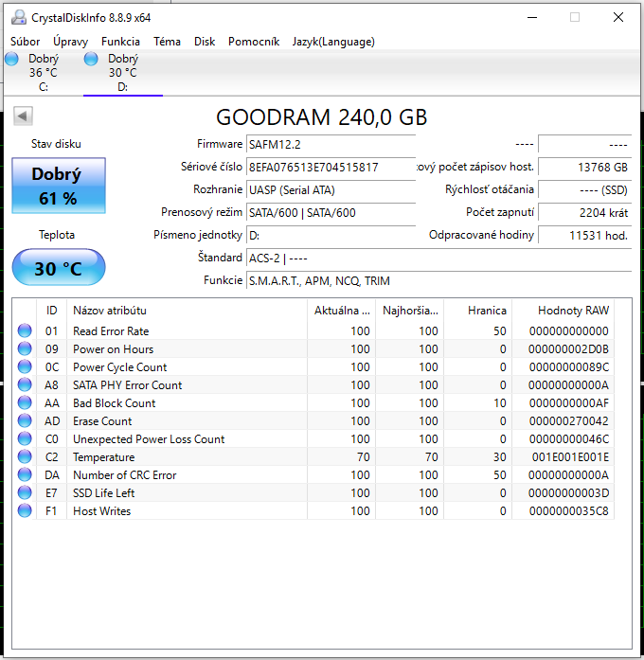Select Unexpected Power Loss Count name
The width and height of the screenshot is (644, 660).
(x=149, y=439)
